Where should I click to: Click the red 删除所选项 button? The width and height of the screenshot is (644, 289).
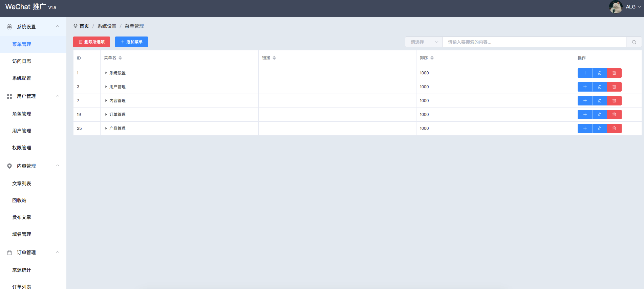click(91, 42)
